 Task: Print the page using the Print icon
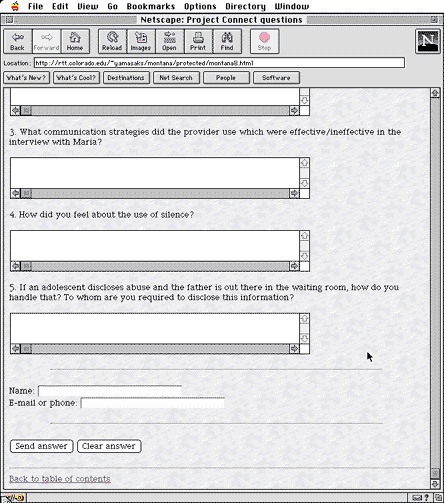(x=198, y=41)
